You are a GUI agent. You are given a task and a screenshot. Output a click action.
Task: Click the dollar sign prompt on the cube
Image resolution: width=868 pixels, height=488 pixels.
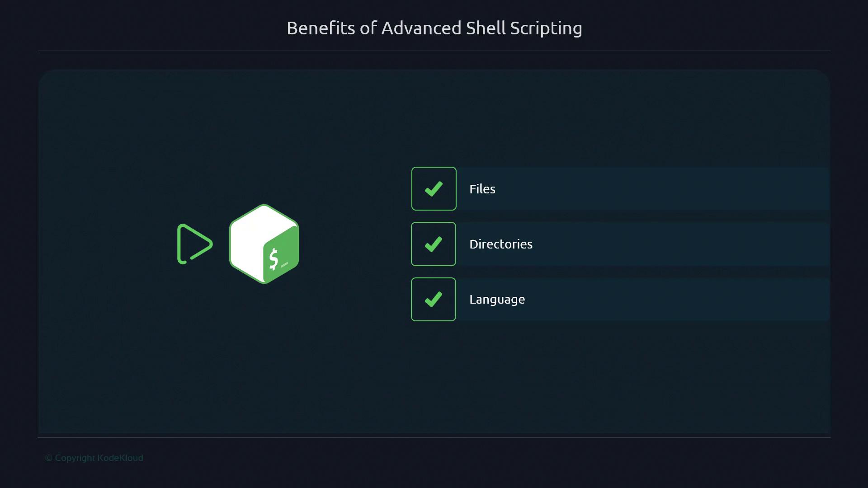(x=274, y=258)
